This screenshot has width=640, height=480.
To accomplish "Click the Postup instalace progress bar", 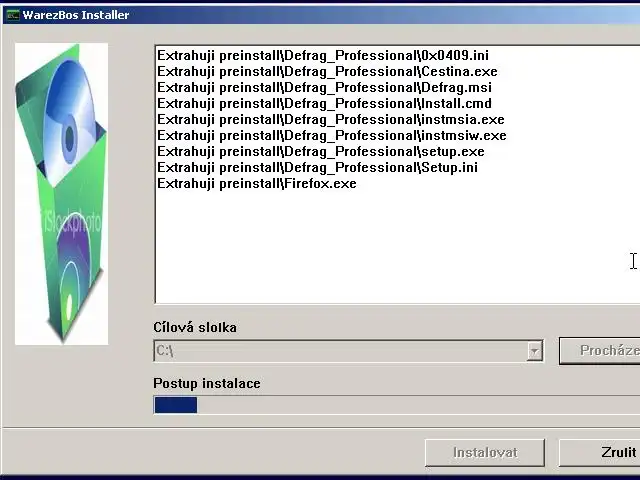I will pos(397,405).
